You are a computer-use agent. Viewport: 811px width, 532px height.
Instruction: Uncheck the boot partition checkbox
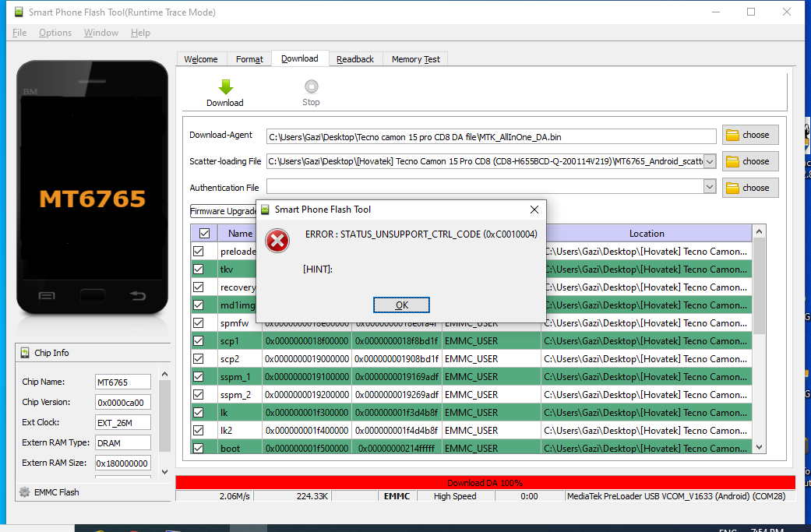[198, 448]
